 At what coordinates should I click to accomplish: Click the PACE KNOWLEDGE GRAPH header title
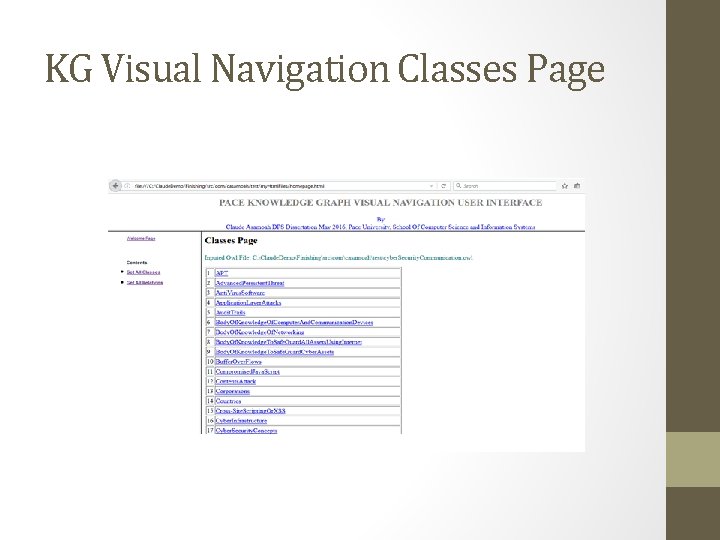tap(381, 202)
